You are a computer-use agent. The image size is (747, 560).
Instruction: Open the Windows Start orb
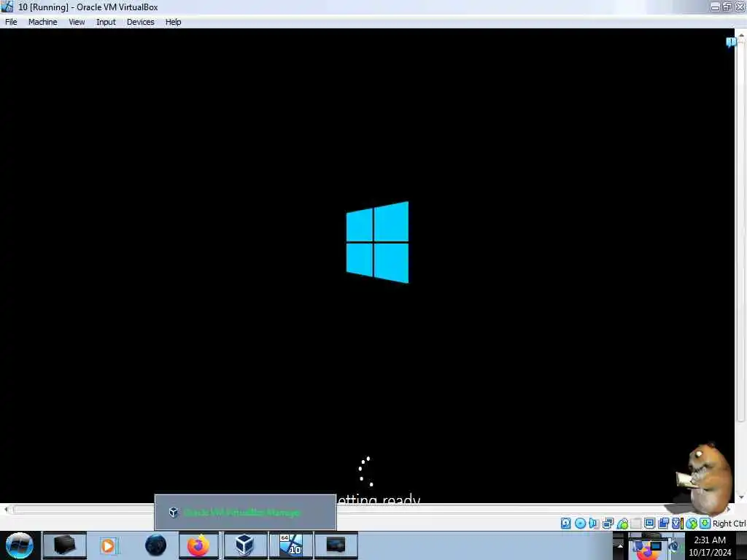(20, 545)
